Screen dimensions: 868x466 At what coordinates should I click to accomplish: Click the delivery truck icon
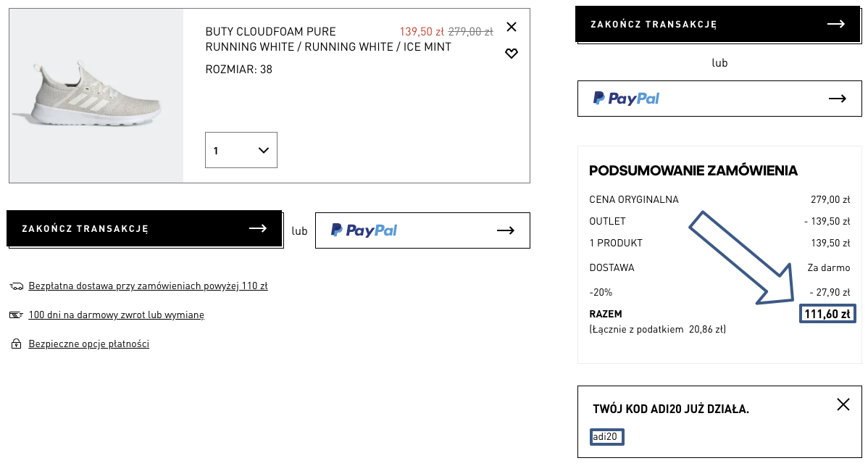16,286
